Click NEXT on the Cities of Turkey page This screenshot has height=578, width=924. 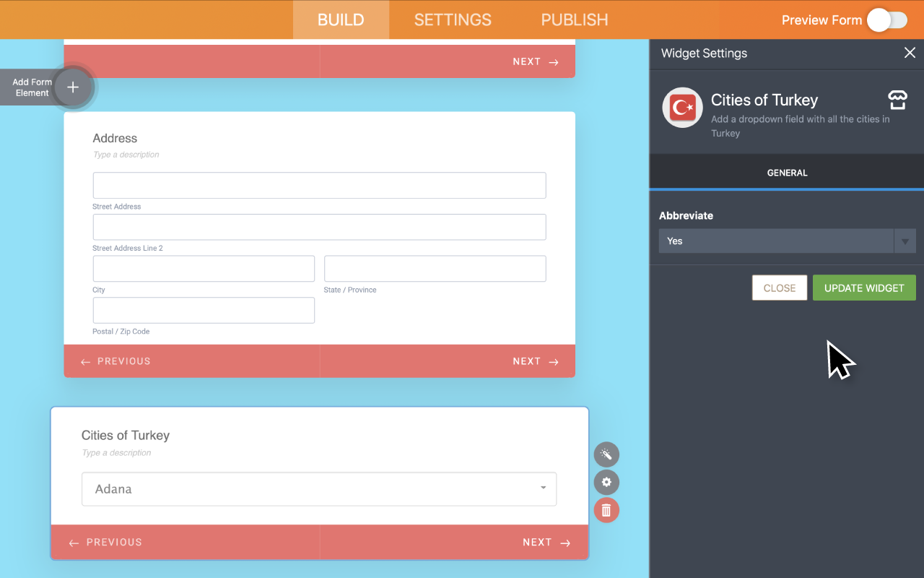pyautogui.click(x=546, y=543)
